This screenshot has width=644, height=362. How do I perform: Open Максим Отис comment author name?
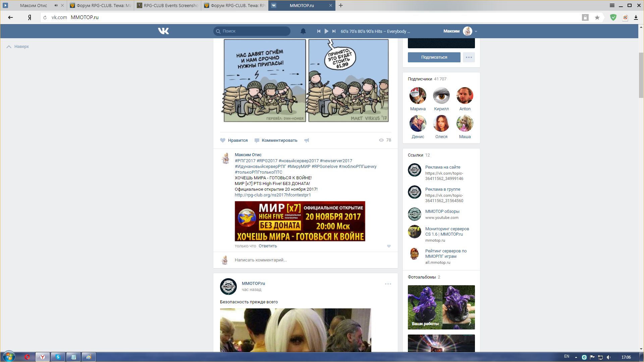click(248, 155)
